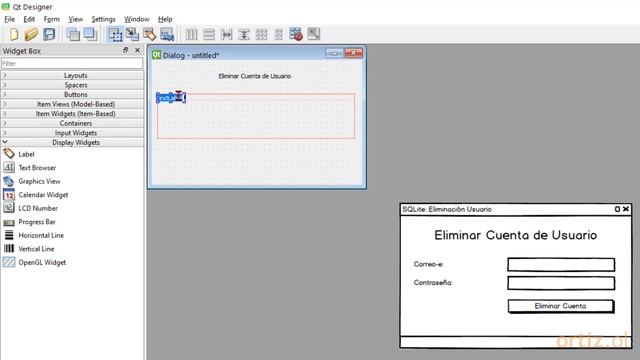Click the Send to Back icon
Screen dimensions: 640x360
tap(73, 34)
